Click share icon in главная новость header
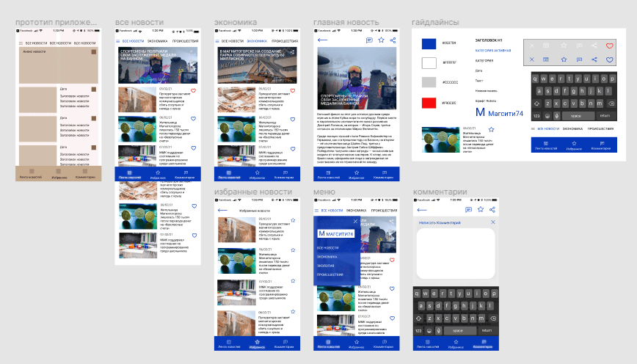 [x=393, y=40]
